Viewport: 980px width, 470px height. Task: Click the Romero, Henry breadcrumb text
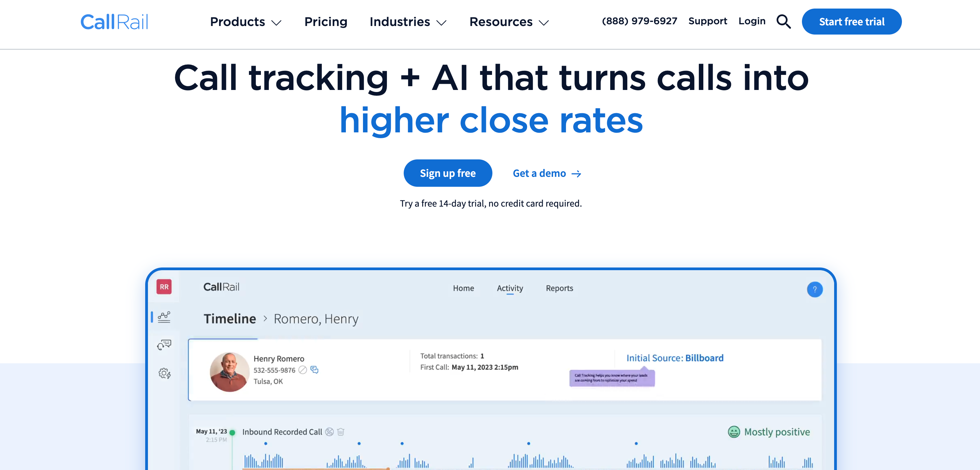pyautogui.click(x=316, y=319)
